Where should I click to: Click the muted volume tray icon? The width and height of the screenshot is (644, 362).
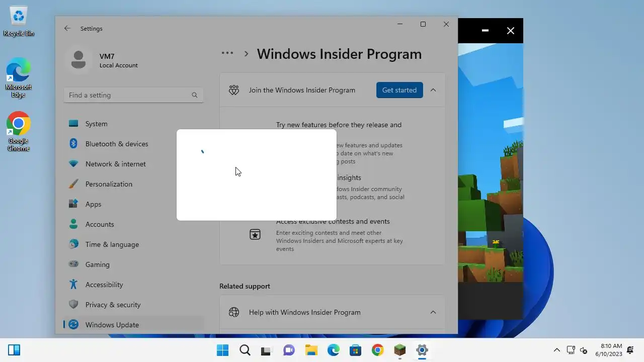click(584, 350)
